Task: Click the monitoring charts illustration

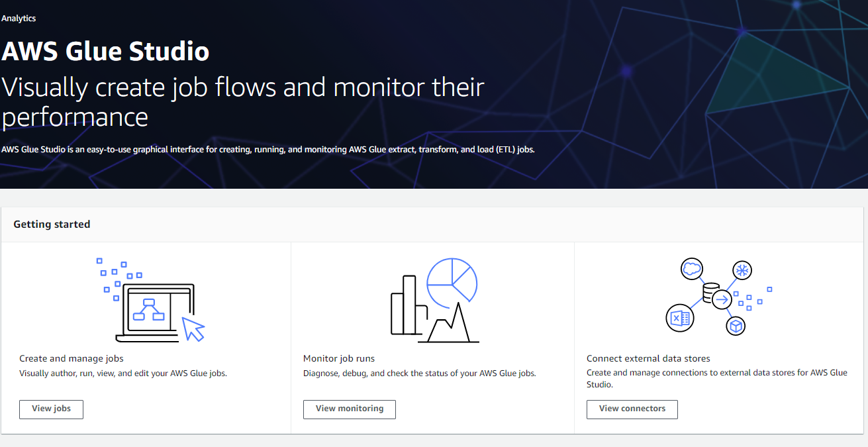Action: coord(434,300)
